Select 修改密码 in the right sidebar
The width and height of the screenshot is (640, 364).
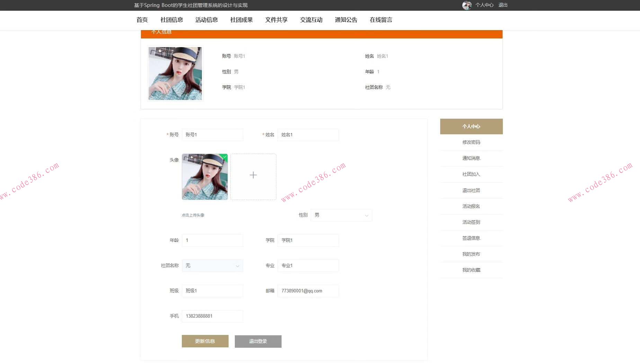471,142
